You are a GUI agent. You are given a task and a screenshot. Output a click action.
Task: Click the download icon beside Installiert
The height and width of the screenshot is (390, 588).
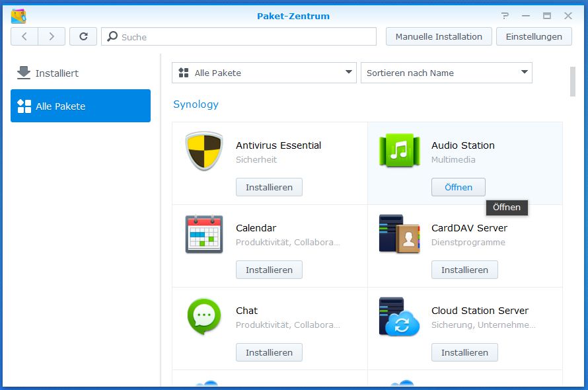click(24, 73)
